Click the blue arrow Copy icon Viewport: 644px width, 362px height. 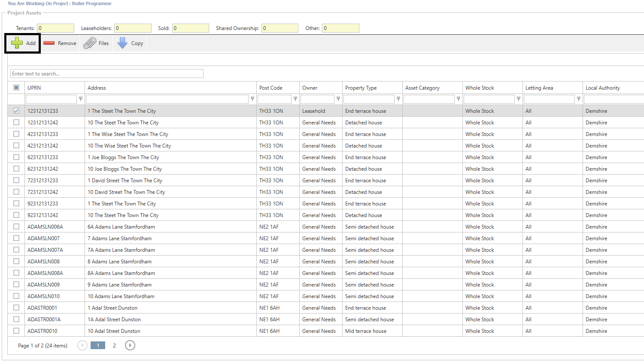(x=122, y=43)
